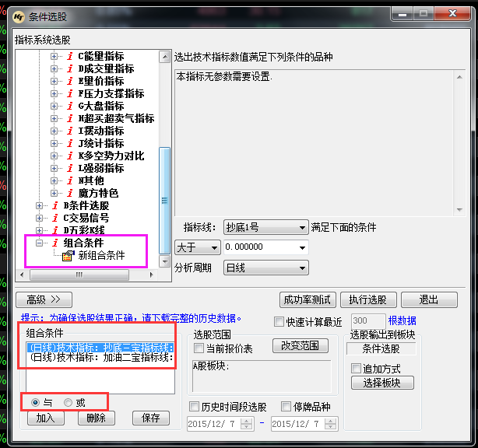Open the 分析周期 日线 dropdown

tap(266, 268)
